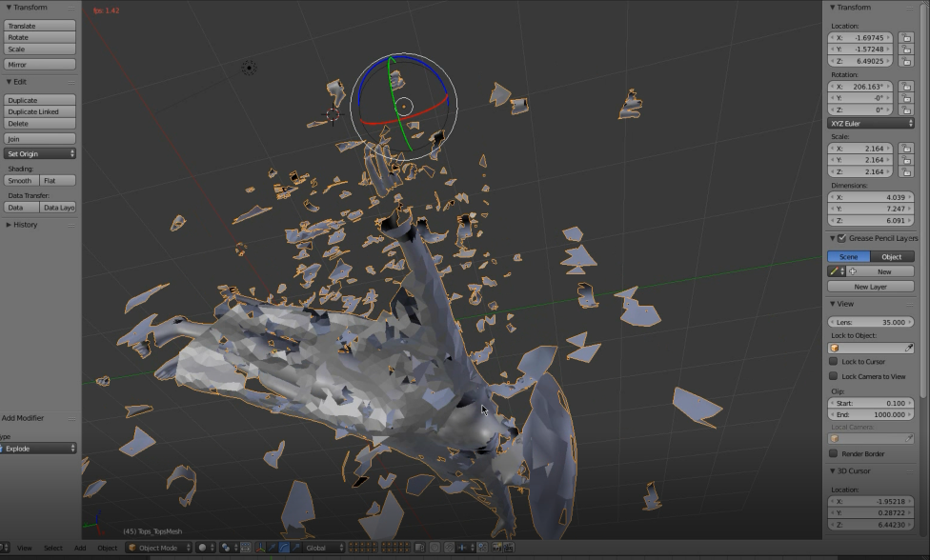This screenshot has height=560, width=930.
Task: Click the Rotate button
Action: [40, 37]
